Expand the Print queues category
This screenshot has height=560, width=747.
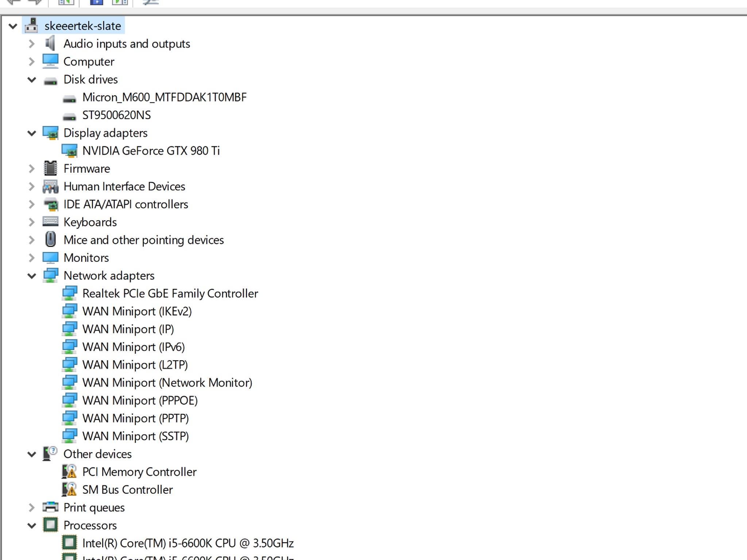coord(32,507)
